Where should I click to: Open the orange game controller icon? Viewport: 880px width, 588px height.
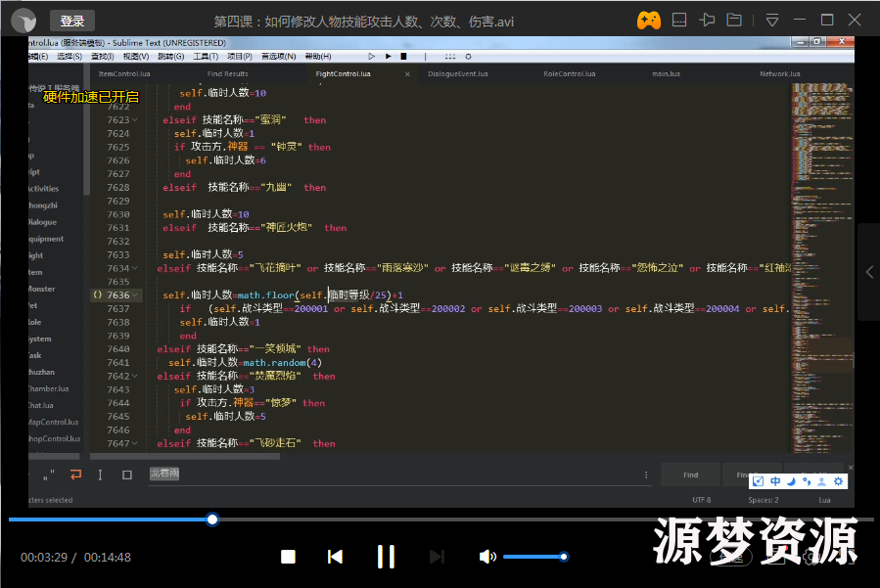pyautogui.click(x=648, y=21)
